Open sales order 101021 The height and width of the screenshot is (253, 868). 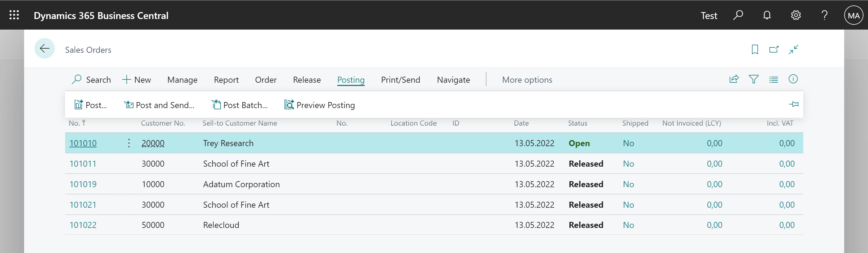pos(83,205)
